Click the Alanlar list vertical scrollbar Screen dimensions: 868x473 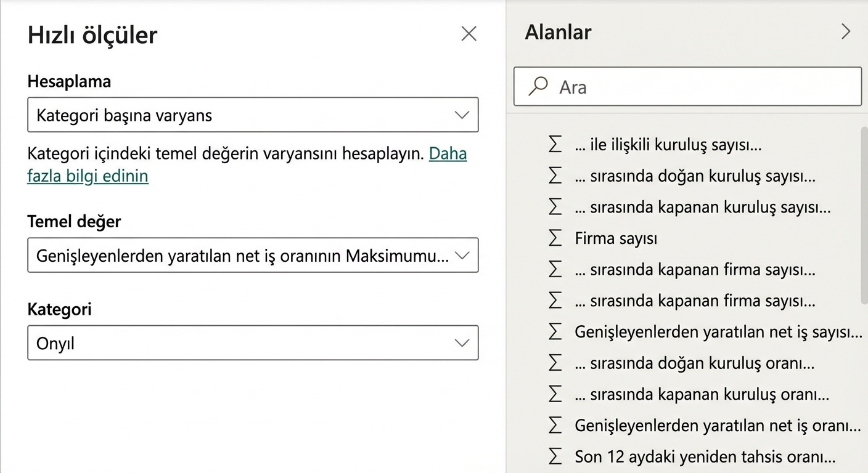pos(864,216)
